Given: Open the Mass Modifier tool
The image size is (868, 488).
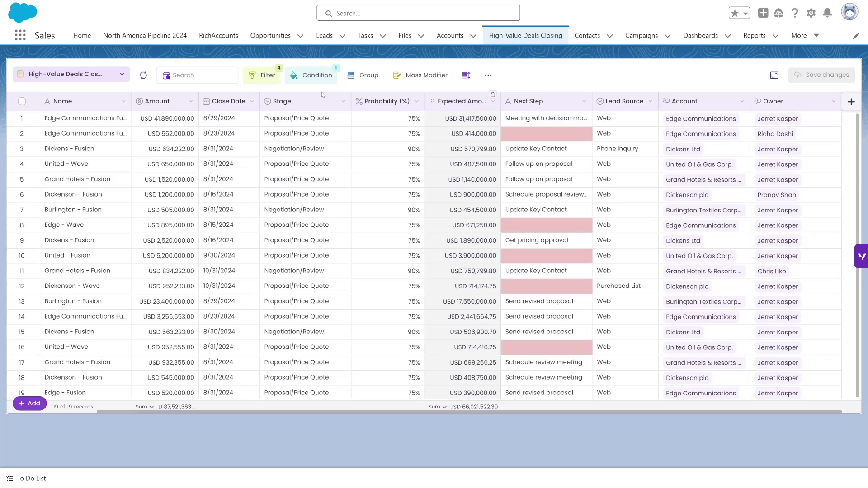Looking at the screenshot, I should [420, 75].
